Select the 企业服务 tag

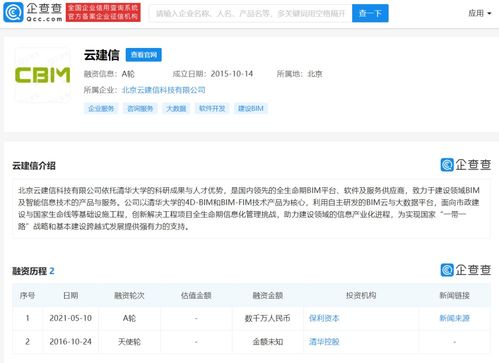coord(101,108)
